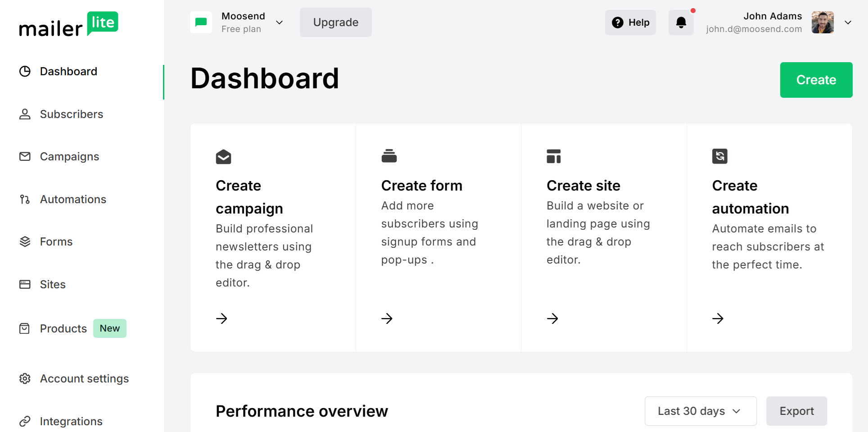Expand the Last 30 days date range dropdown
This screenshot has width=868, height=432.
click(700, 411)
